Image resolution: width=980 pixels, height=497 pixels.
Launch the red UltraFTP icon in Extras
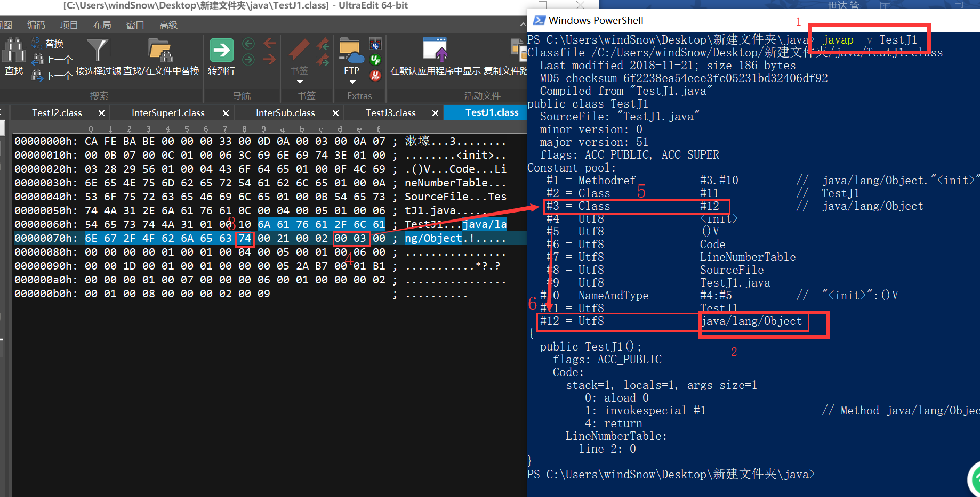point(375,76)
